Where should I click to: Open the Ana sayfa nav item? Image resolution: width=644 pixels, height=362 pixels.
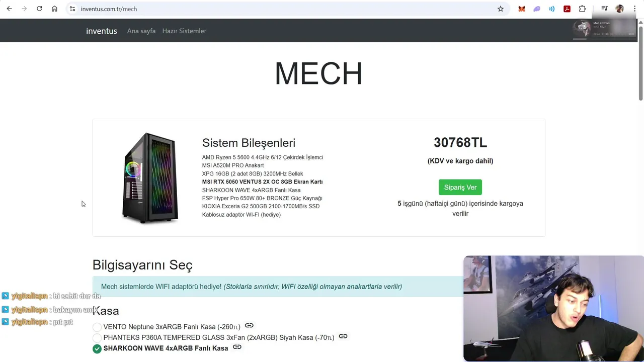coord(141,31)
